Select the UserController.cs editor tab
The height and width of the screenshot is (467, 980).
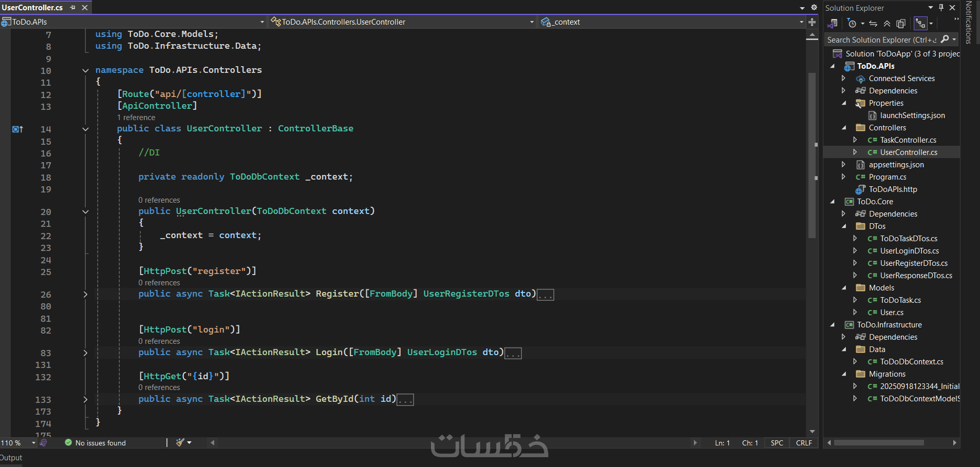click(32, 7)
